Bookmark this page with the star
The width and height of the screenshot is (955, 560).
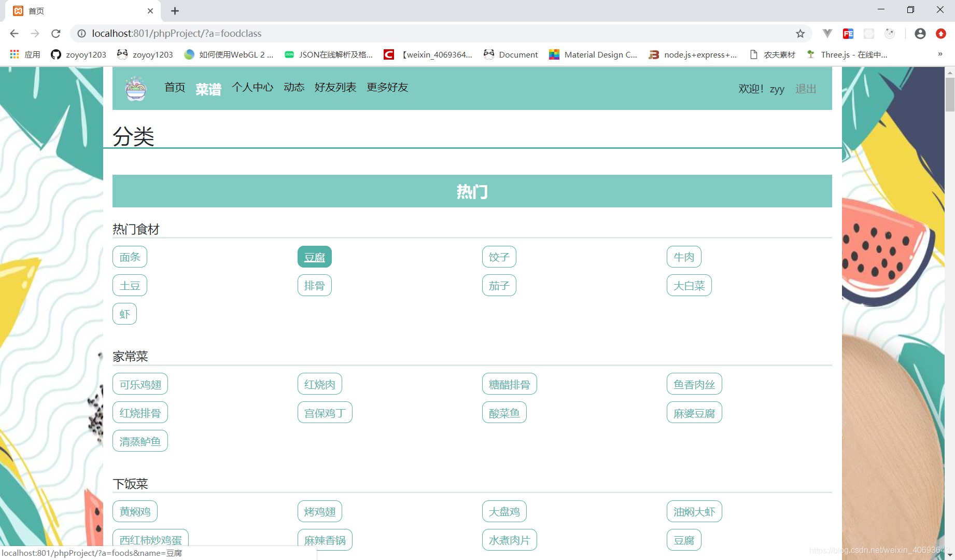point(800,33)
